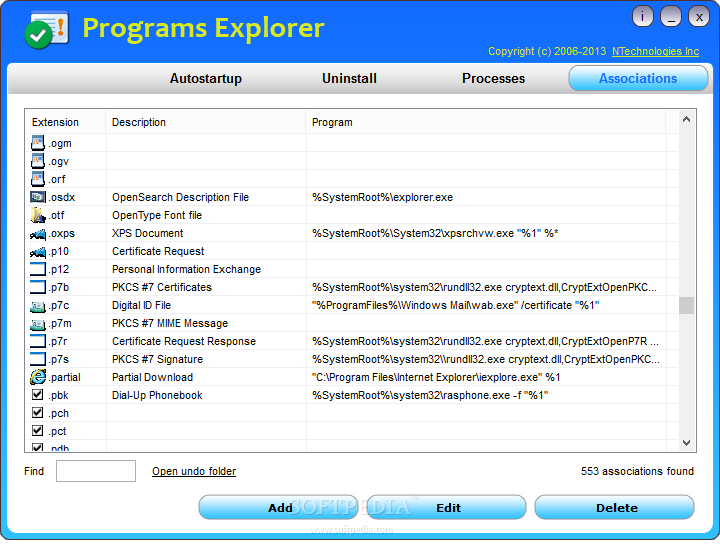The height and width of the screenshot is (548, 720).
Task: Click the CryptExtOpenP7R program path
Action: pyautogui.click(x=485, y=341)
